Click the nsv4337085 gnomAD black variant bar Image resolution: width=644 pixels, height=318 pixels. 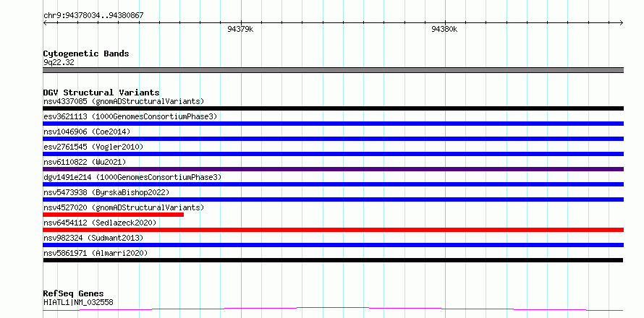(x=333, y=108)
